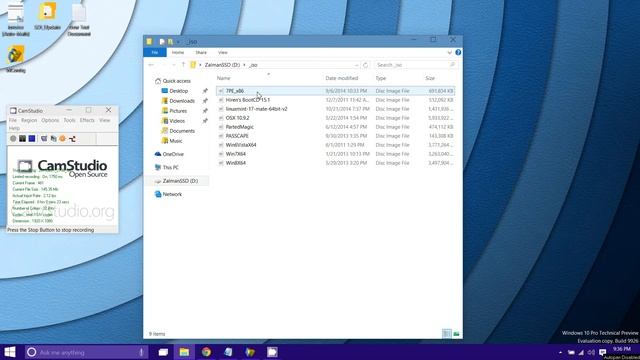
Task: Switch to the Home ribbon tab
Action: pyautogui.click(x=178, y=53)
